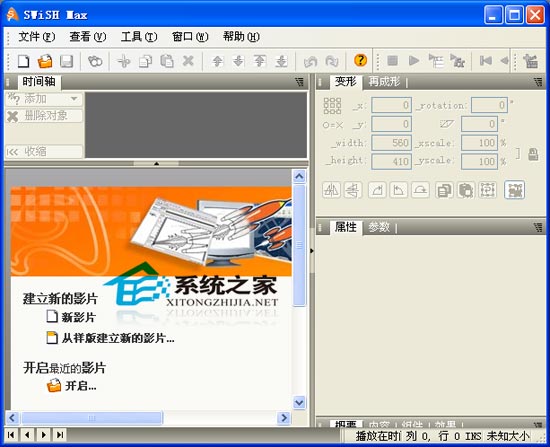Click the rotate 90 degrees icon
550x447 pixels.
pos(377,191)
